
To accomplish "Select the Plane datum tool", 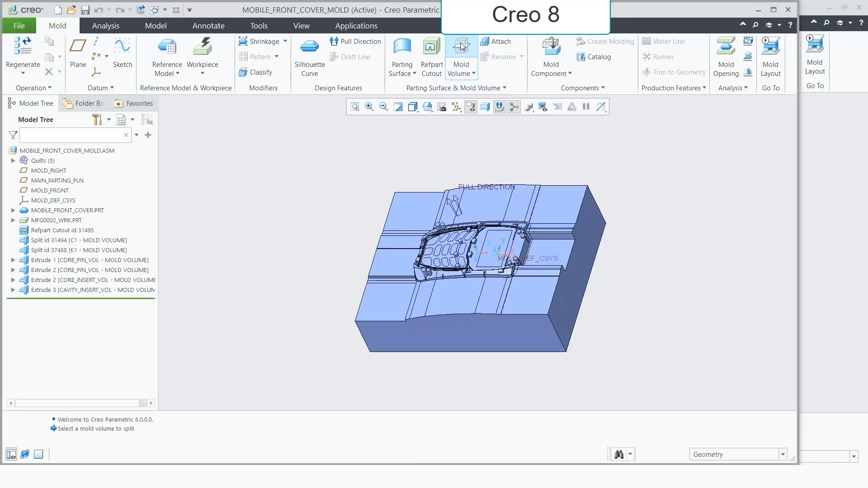I will (x=78, y=52).
